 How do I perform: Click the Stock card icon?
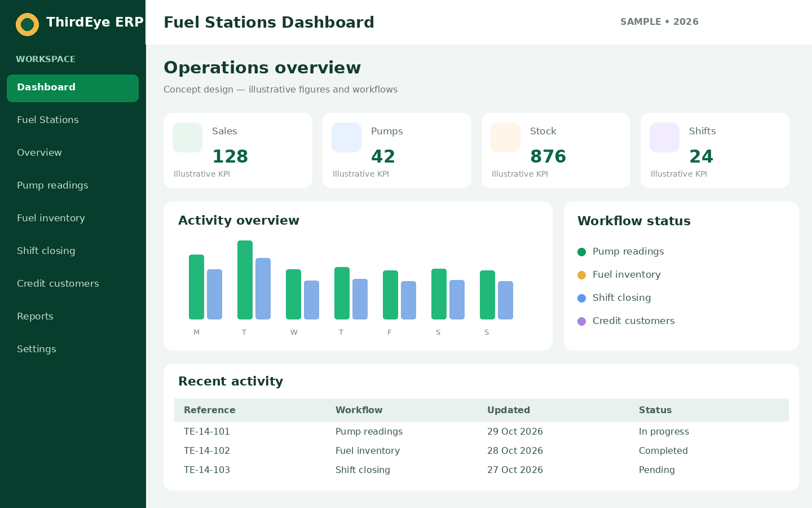click(505, 137)
